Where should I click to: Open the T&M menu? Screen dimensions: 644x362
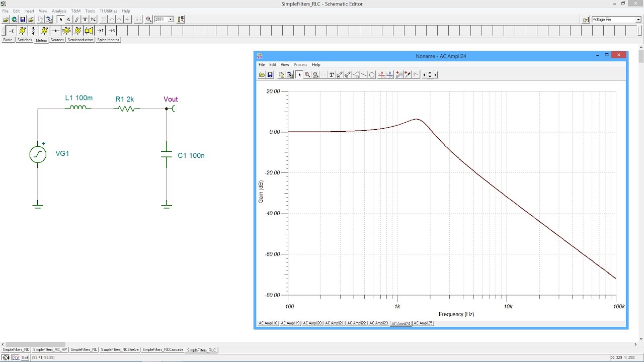(x=75, y=11)
